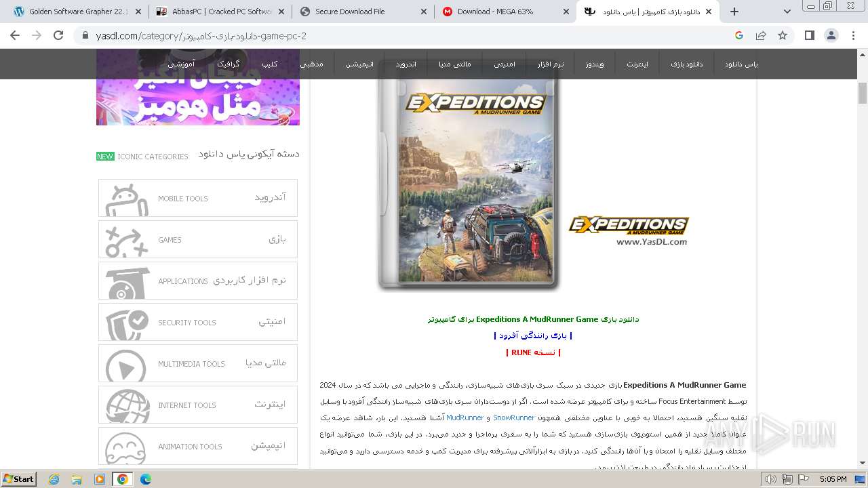Click the Expeditions download title text
868x488 pixels.
(x=533, y=319)
